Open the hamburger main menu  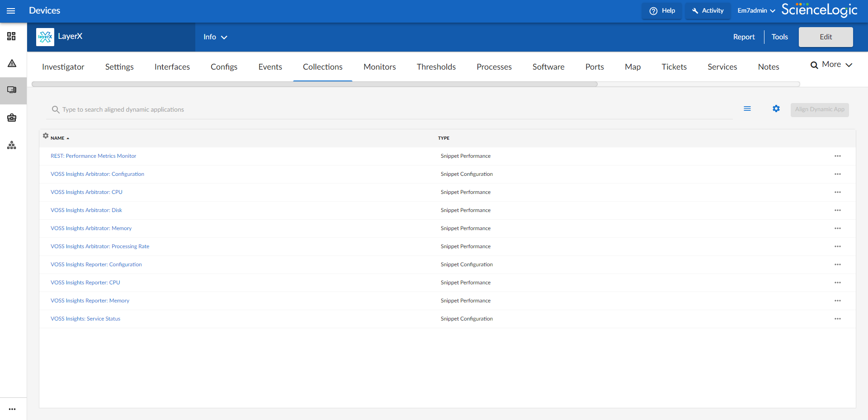[x=11, y=11]
